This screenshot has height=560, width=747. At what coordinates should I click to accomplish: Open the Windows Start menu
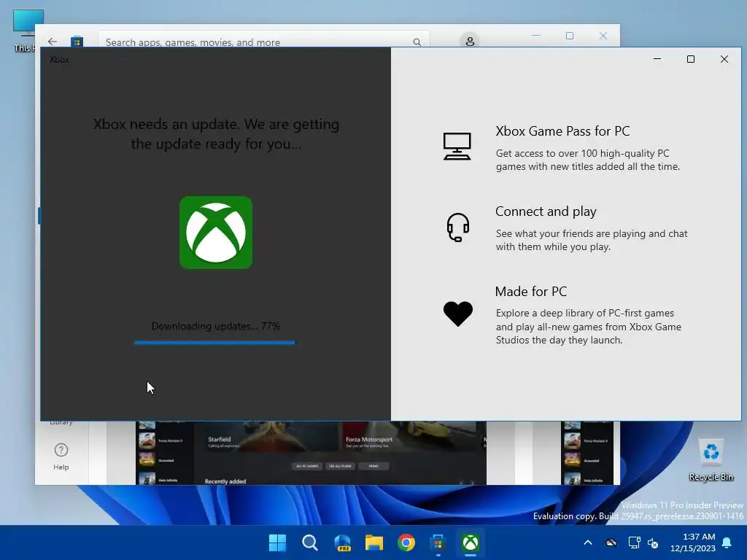tap(277, 542)
